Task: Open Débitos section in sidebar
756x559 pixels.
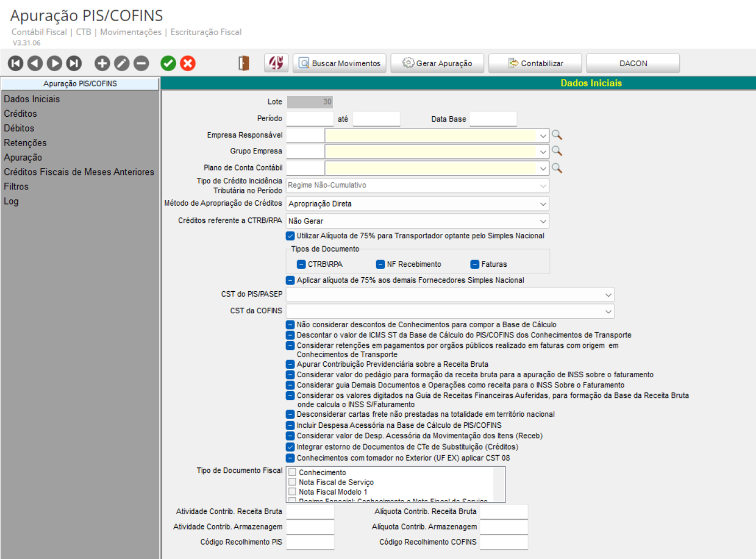Action: (19, 128)
